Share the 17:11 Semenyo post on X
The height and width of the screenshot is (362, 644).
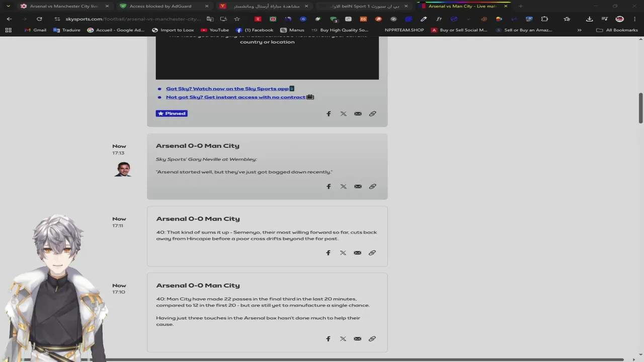(x=343, y=253)
